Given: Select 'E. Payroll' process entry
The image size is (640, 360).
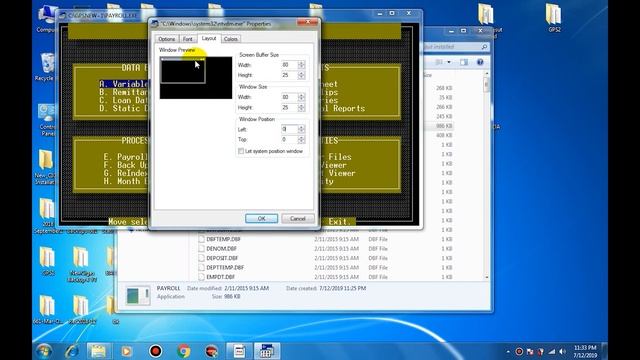Looking at the screenshot, I should pyautogui.click(x=125, y=157).
